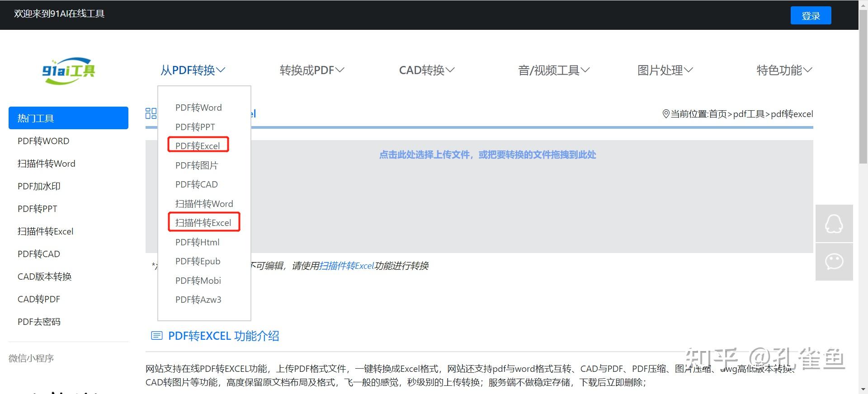Choose PDF转Word in the dropdown
This screenshot has height=394, width=868.
[x=198, y=108]
